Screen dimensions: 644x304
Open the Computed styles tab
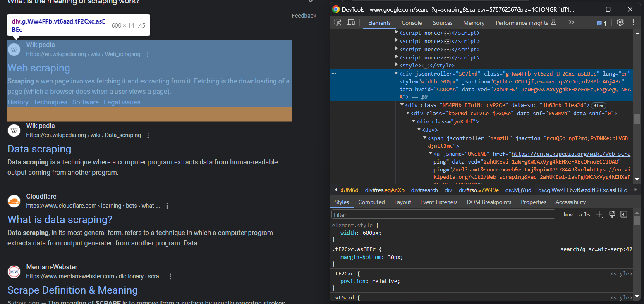point(371,202)
